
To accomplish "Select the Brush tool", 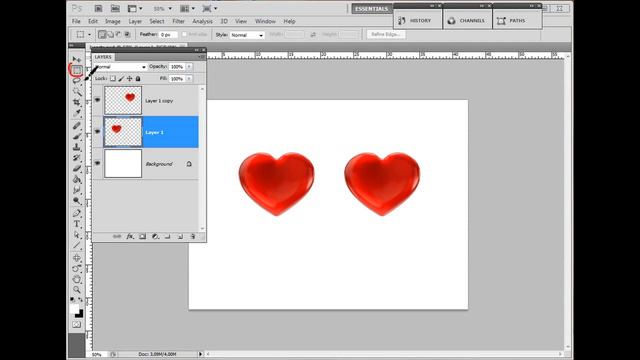I will pyautogui.click(x=76, y=136).
